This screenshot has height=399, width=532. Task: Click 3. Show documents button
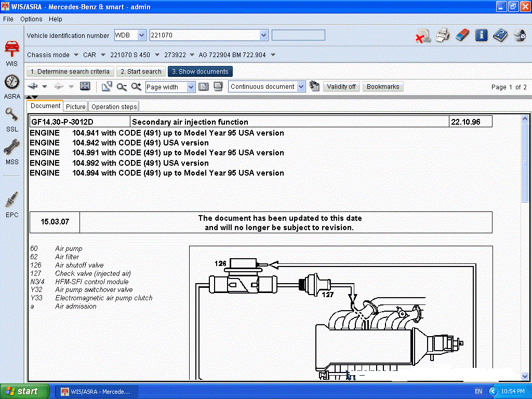[x=200, y=72]
